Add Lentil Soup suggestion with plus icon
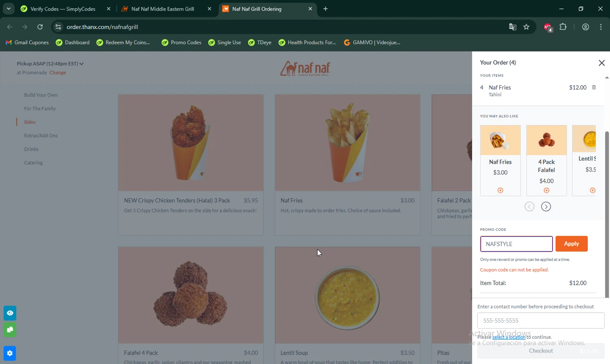The image size is (610, 364). [593, 191]
